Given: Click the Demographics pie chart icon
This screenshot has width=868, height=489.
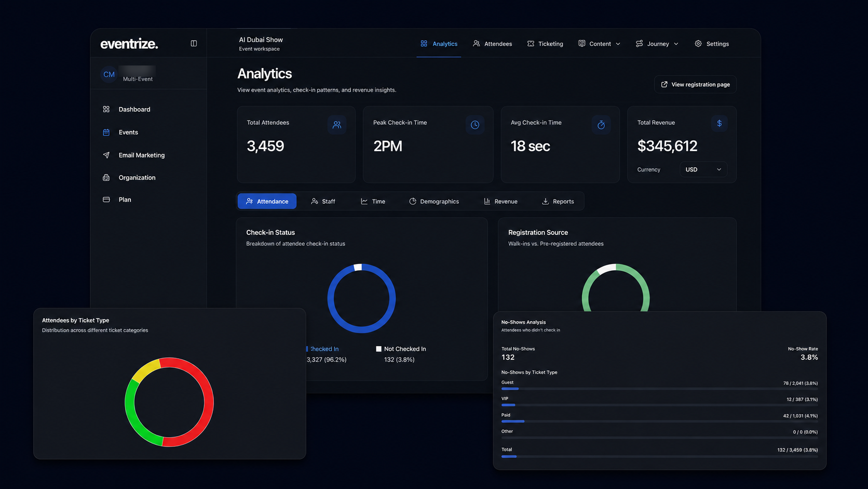Looking at the screenshot, I should (413, 201).
